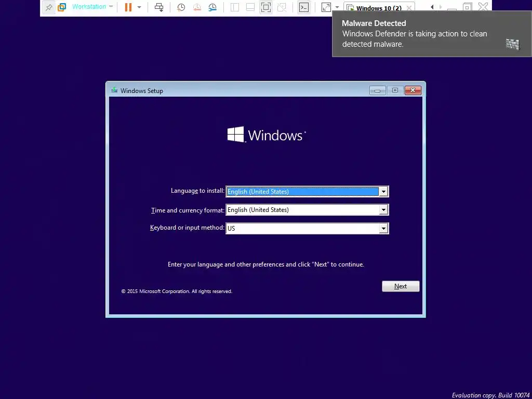Viewport: 532px width, 399px height.
Task: Click the 'Keyboard or input method:' label
Action: [x=187, y=228]
